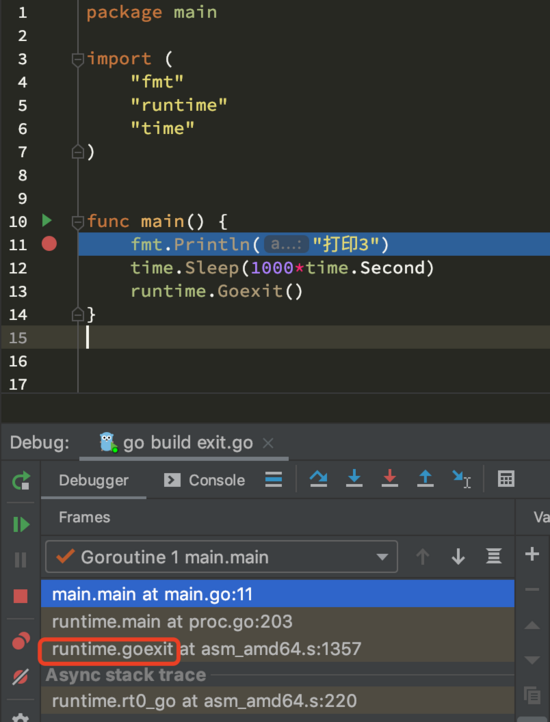Click the Step Into blue arrow icon
550x722 pixels.
[x=354, y=479]
